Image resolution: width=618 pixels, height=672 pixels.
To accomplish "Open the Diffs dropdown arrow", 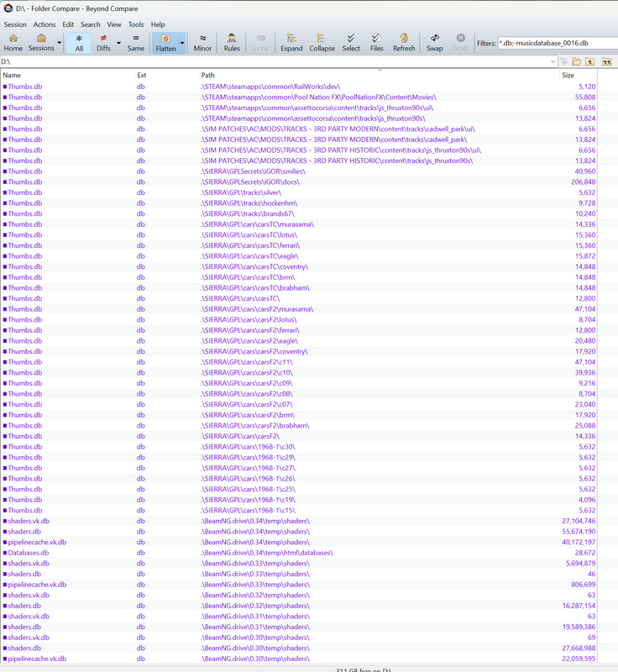I will [118, 43].
